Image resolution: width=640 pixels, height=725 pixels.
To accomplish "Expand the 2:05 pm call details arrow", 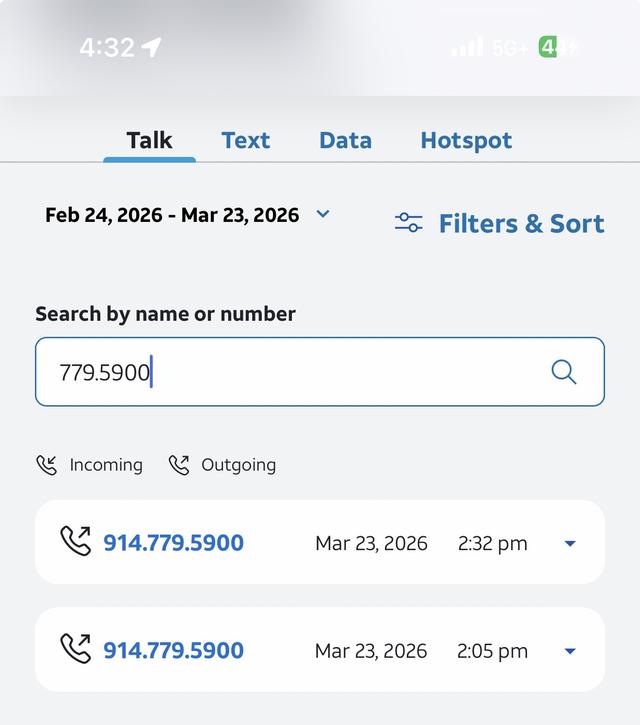I will click(x=570, y=651).
